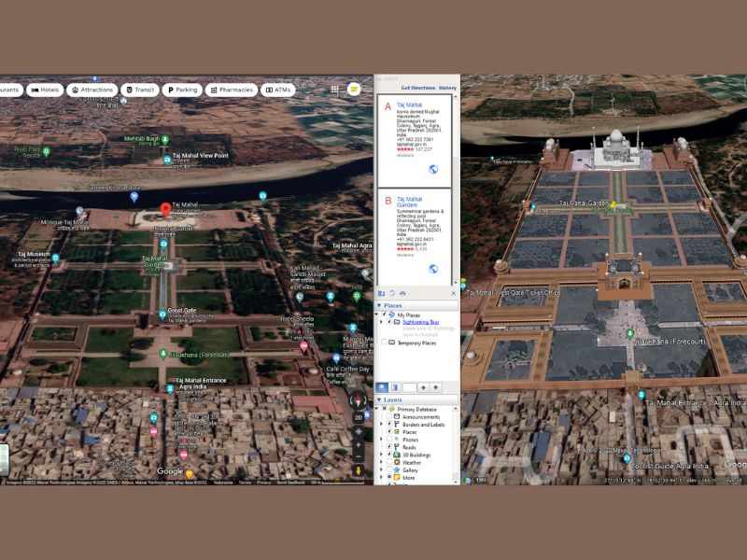This screenshot has width=747, height=560.
Task: Click the add-to-My-Places folder icon
Action: click(381, 293)
